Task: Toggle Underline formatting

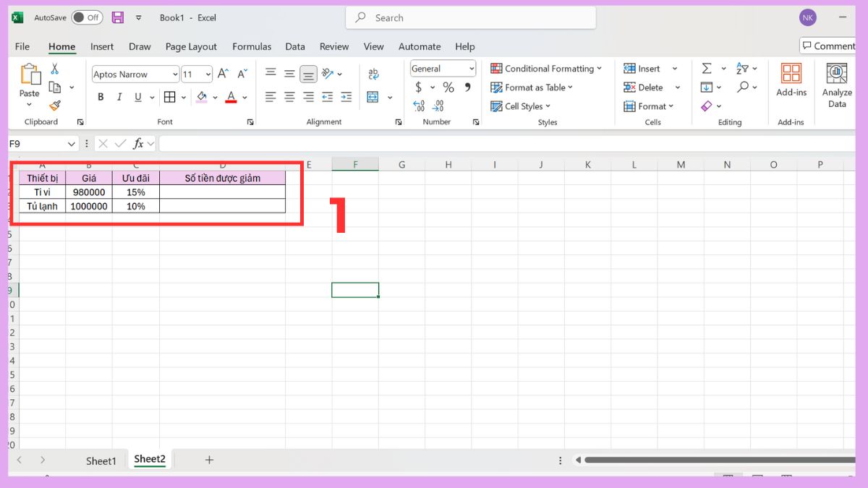Action: click(137, 97)
